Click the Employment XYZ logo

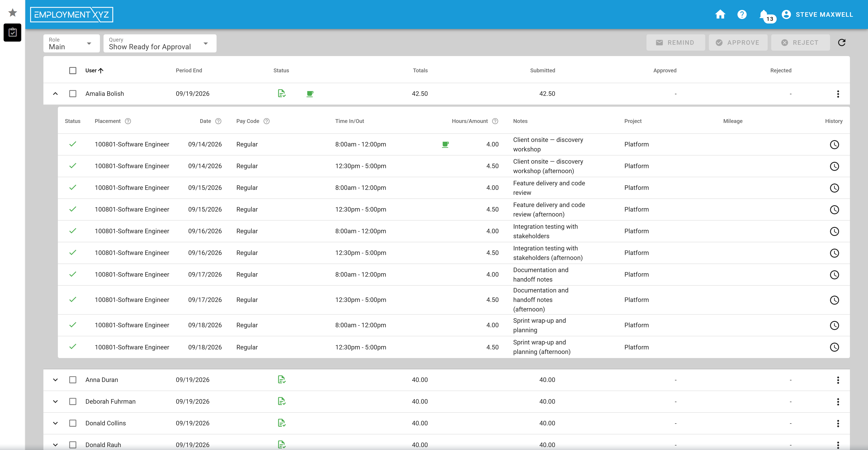coord(71,14)
